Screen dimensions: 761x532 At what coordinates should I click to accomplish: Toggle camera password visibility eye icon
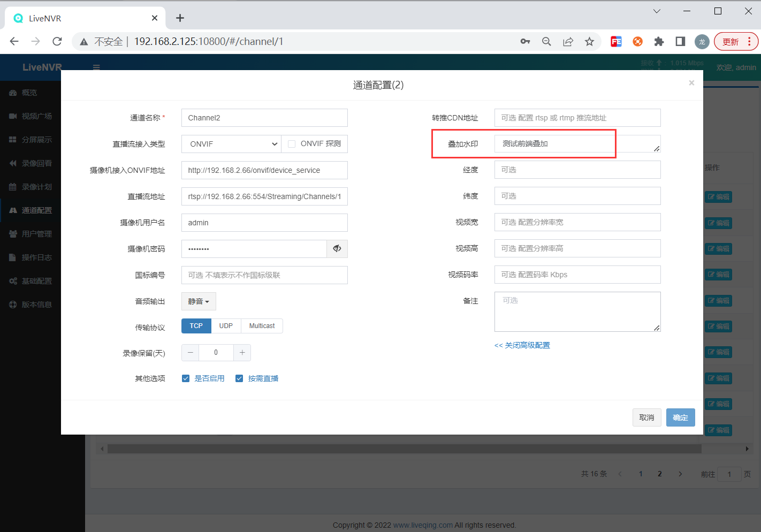click(x=337, y=249)
